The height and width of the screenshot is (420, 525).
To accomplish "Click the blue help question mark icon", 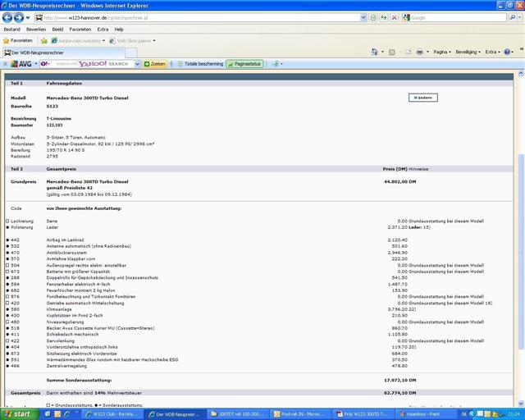I will point(507,52).
